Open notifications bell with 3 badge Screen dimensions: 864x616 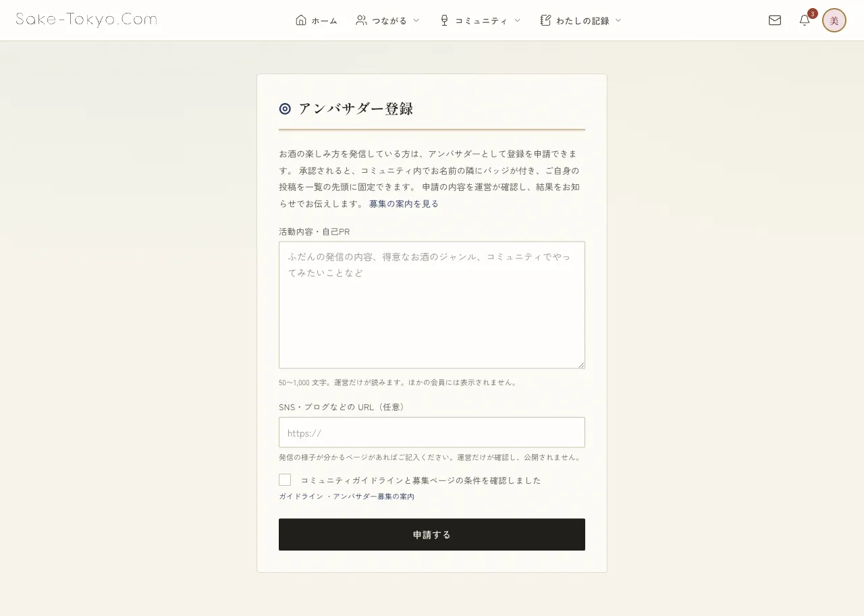click(805, 20)
